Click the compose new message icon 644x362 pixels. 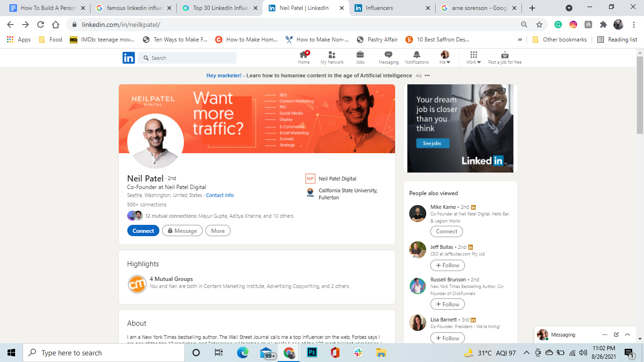click(616, 335)
